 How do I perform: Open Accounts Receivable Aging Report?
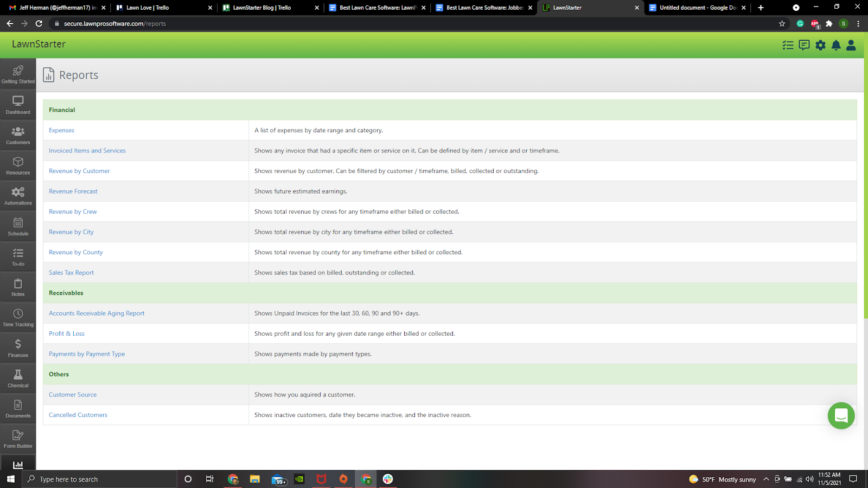pos(97,313)
